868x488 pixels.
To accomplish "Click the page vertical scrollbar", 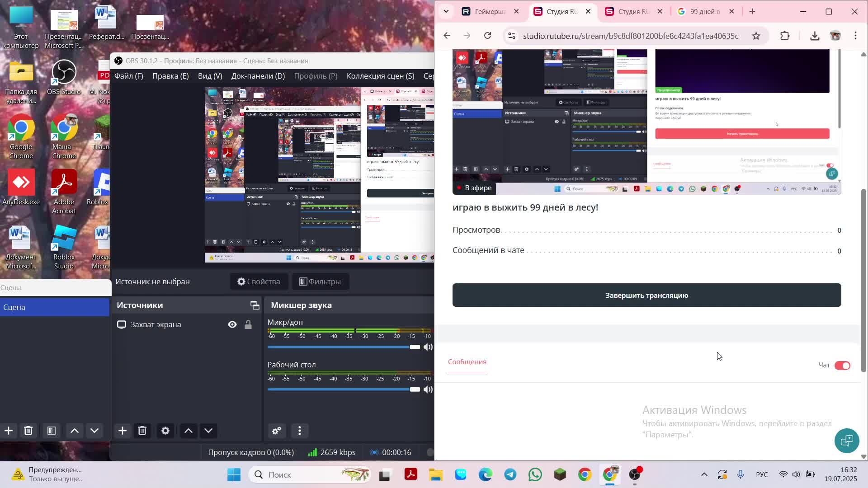I will (x=863, y=280).
